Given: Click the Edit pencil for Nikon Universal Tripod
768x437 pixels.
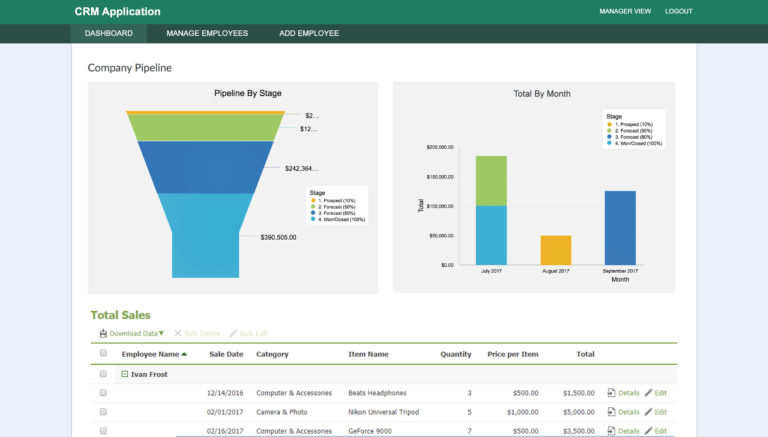Looking at the screenshot, I should click(x=649, y=412).
